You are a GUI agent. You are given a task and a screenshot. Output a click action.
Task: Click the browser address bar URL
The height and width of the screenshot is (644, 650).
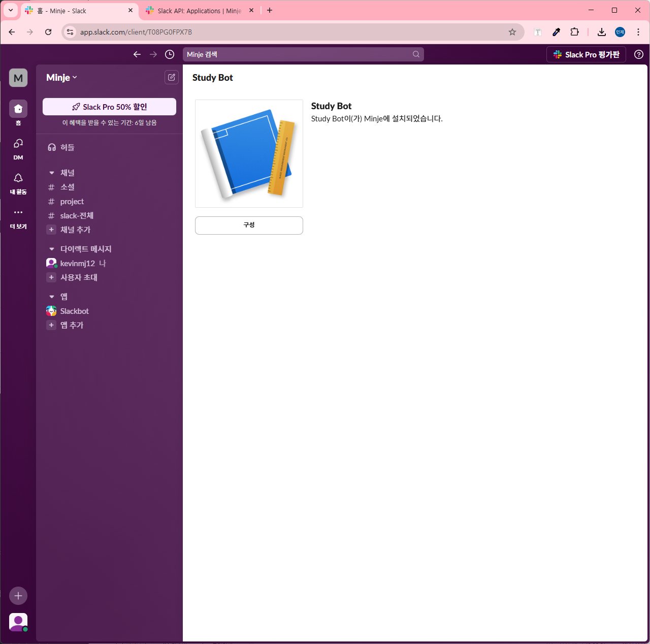(x=136, y=32)
